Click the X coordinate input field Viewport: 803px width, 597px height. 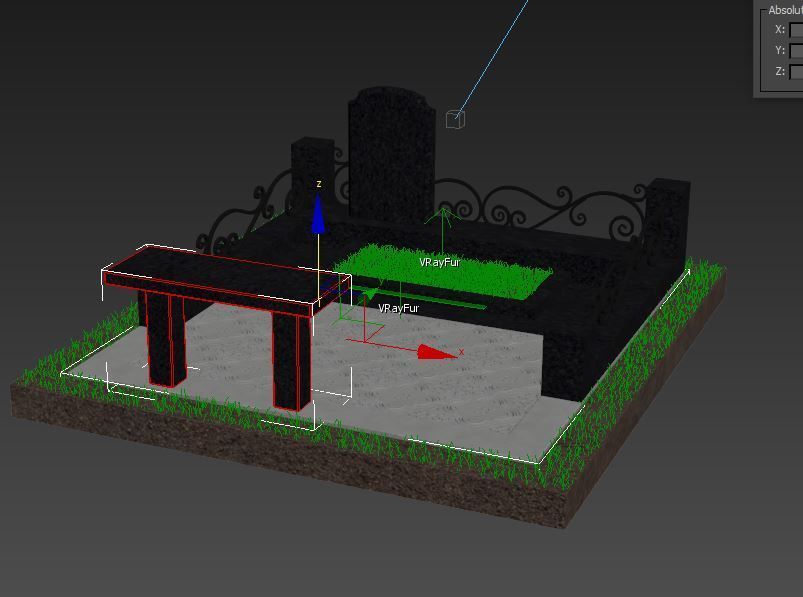coord(797,30)
